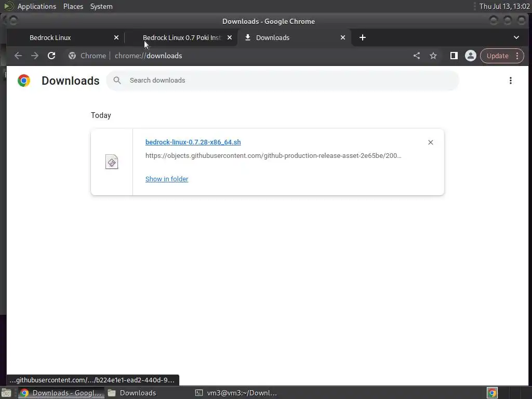Click the Update button in toolbar
The width and height of the screenshot is (532, 399).
497,56
